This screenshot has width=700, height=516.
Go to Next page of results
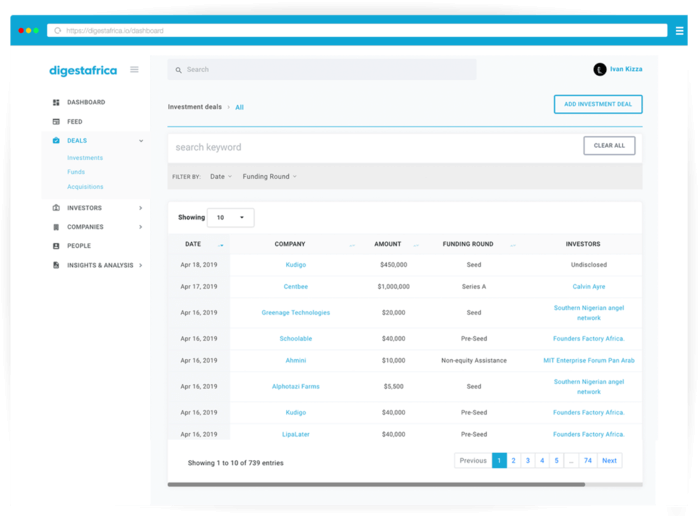[x=609, y=461]
